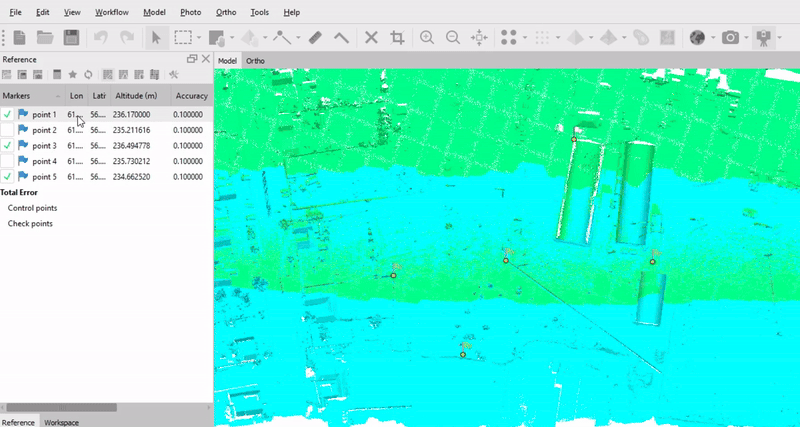800x427 pixels.
Task: Uncheck the point 1 marker checkbox
Action: pyautogui.click(x=8, y=115)
